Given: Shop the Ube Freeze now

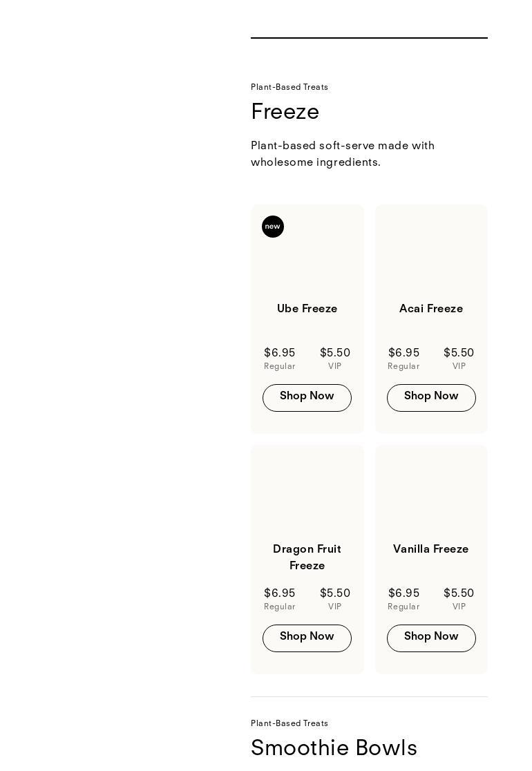Looking at the screenshot, I should (307, 397).
